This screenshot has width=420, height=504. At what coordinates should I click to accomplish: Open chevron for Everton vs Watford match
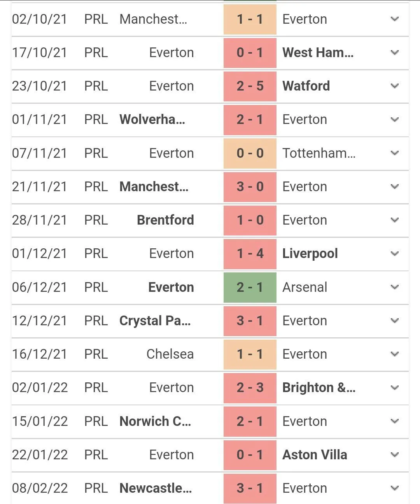click(395, 86)
